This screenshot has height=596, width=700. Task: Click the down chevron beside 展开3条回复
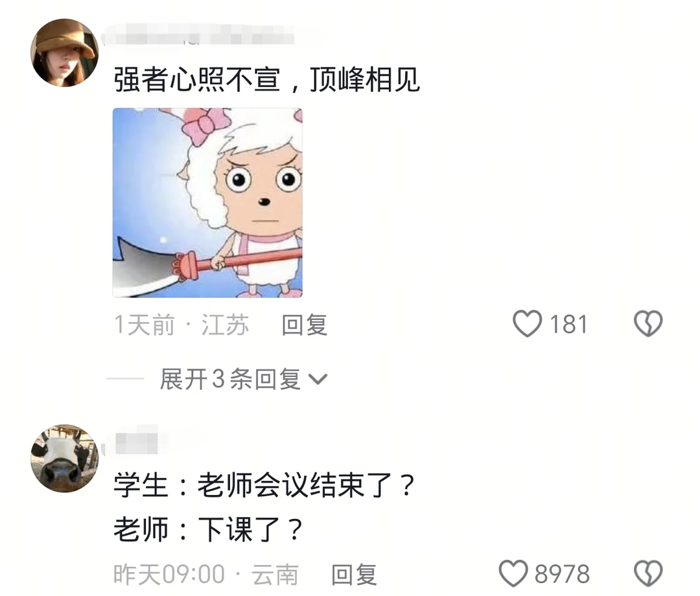coord(318,379)
